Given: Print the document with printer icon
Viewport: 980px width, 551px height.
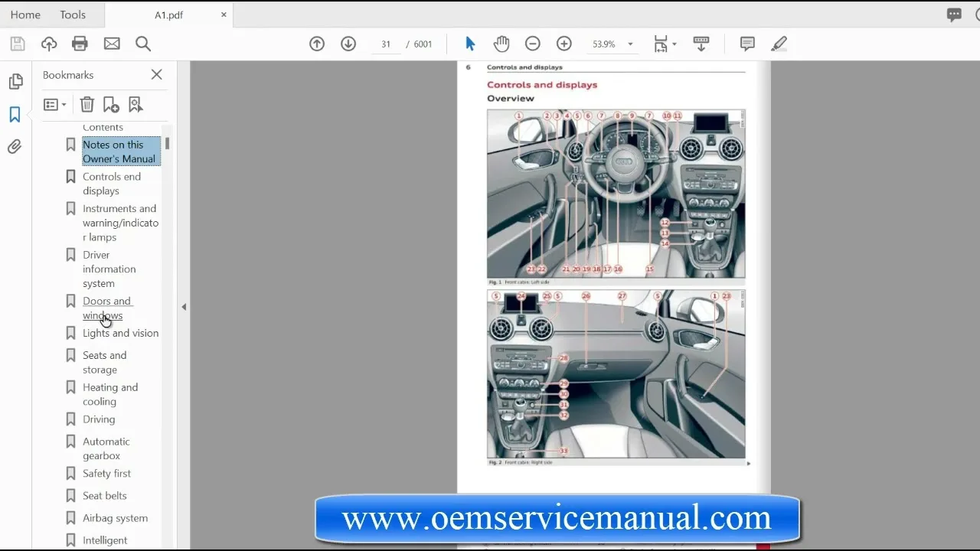Looking at the screenshot, I should pos(80,44).
